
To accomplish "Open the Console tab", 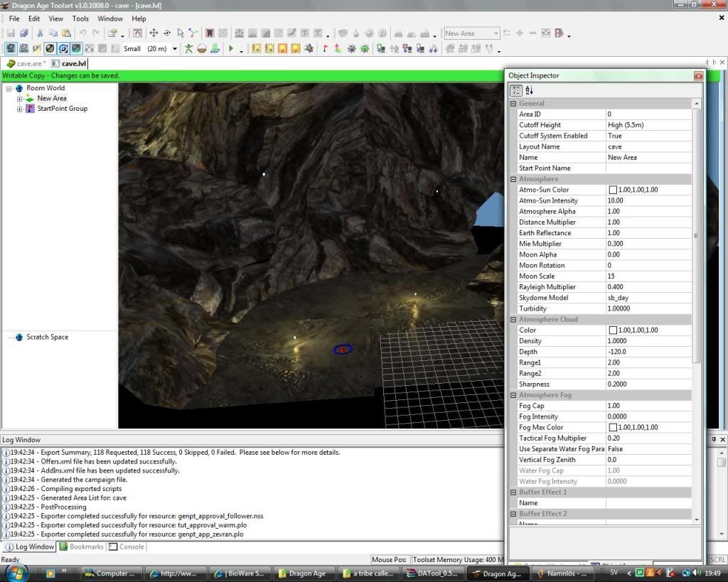I will 126,547.
